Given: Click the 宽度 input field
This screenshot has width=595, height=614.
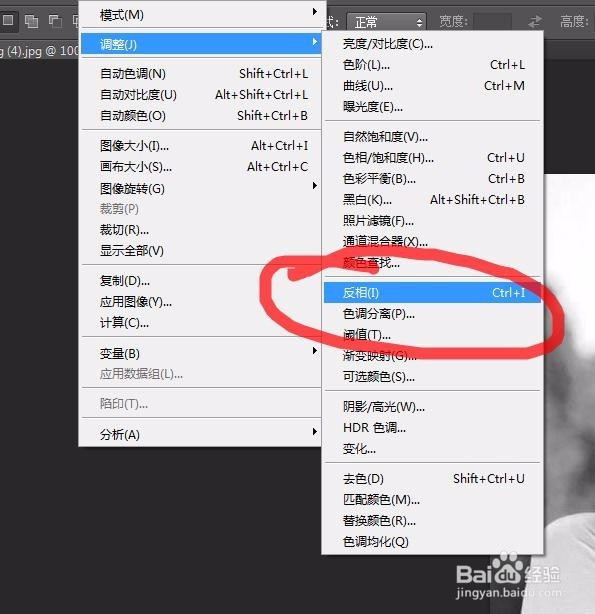Looking at the screenshot, I should coord(492,21).
